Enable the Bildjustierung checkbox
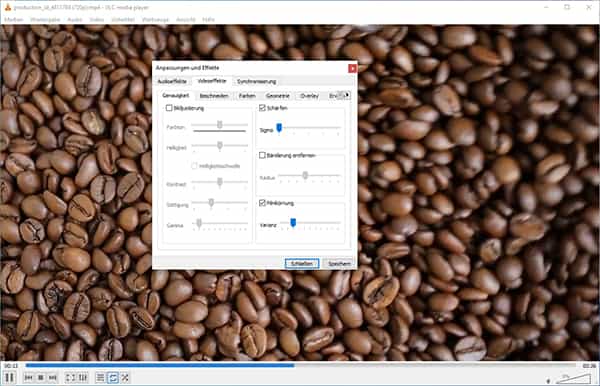 (x=169, y=108)
